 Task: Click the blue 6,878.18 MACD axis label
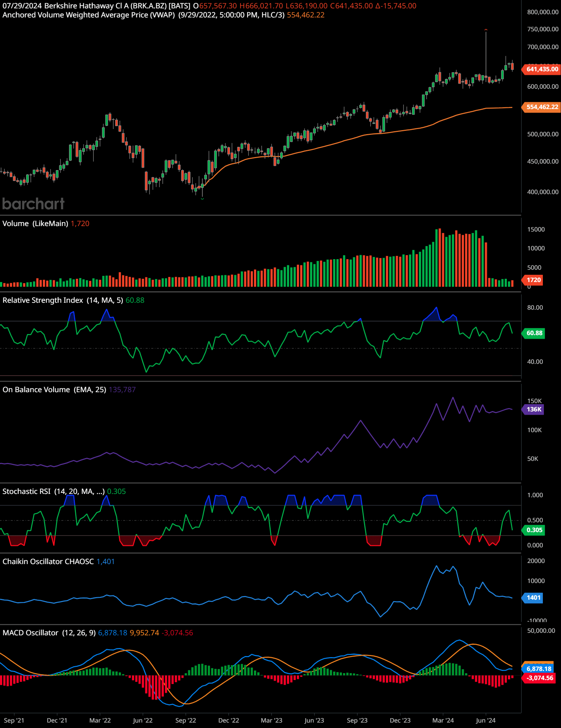coord(538,669)
